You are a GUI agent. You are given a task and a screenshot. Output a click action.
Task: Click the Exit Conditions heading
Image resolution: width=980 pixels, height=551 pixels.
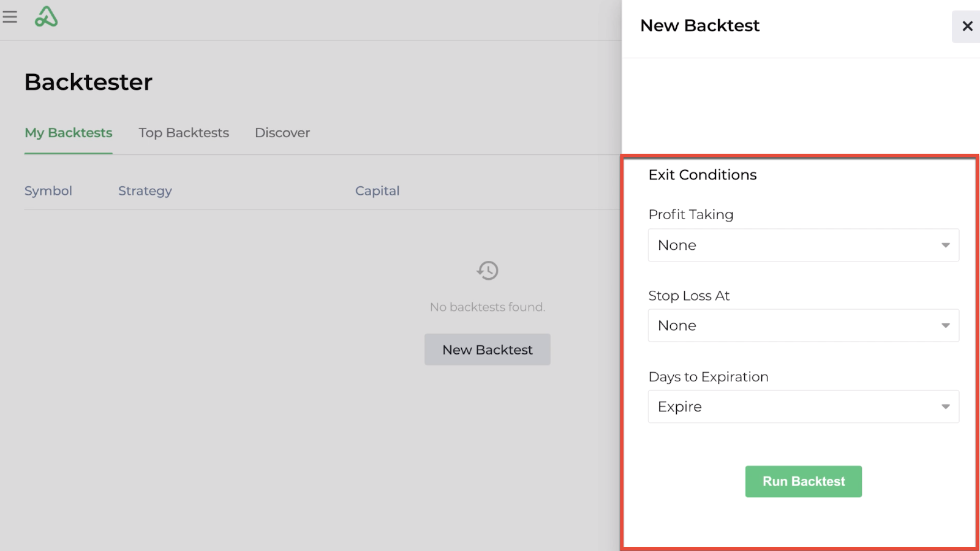click(703, 175)
